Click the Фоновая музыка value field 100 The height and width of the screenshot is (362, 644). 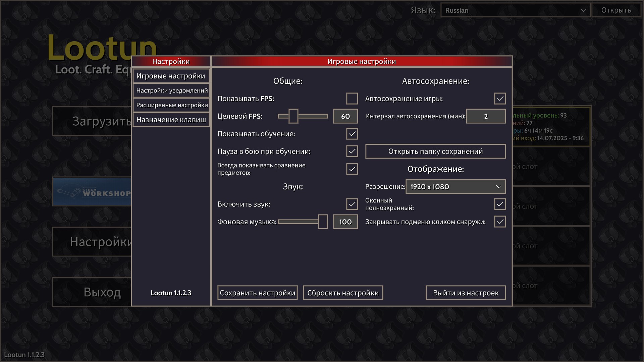345,222
